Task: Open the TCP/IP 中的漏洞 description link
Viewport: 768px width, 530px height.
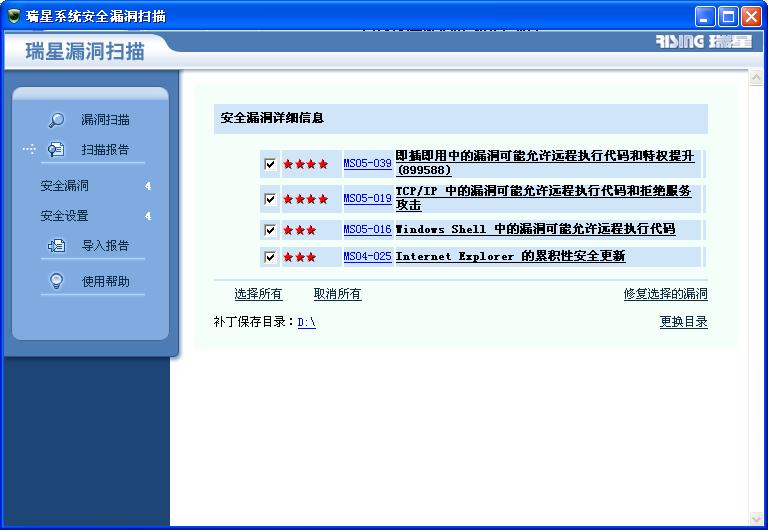Action: pos(543,198)
